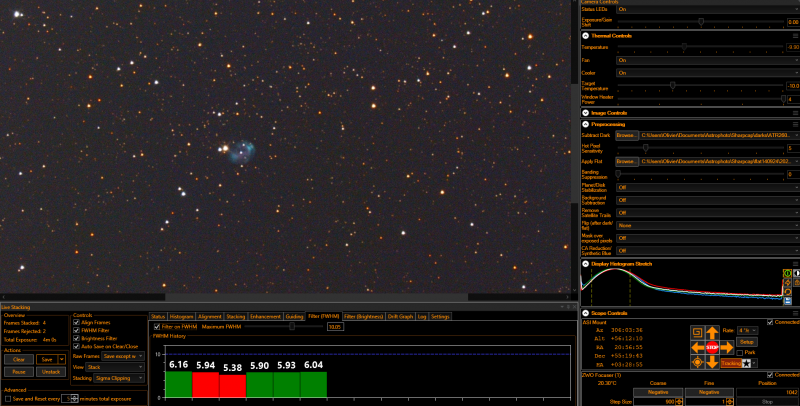The height and width of the screenshot is (406, 800).
Task: Open the Fan dropdown
Action: pos(708,60)
